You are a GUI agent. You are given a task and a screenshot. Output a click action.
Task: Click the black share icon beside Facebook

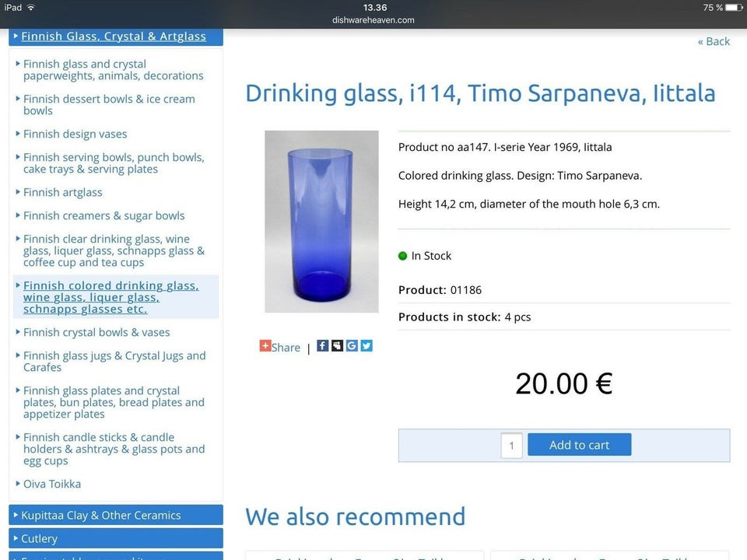[x=337, y=345]
